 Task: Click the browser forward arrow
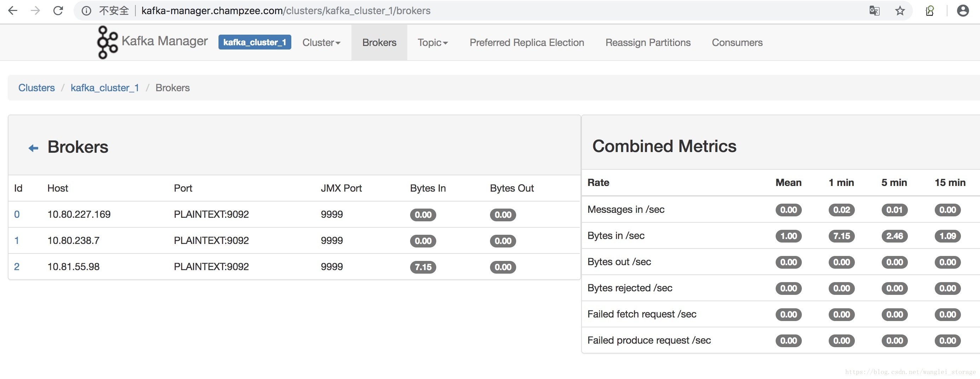tap(35, 11)
